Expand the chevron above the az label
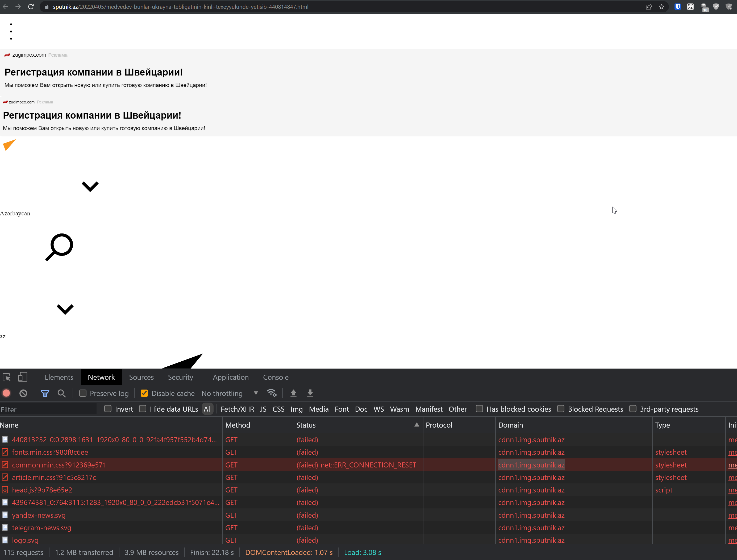 (x=65, y=309)
